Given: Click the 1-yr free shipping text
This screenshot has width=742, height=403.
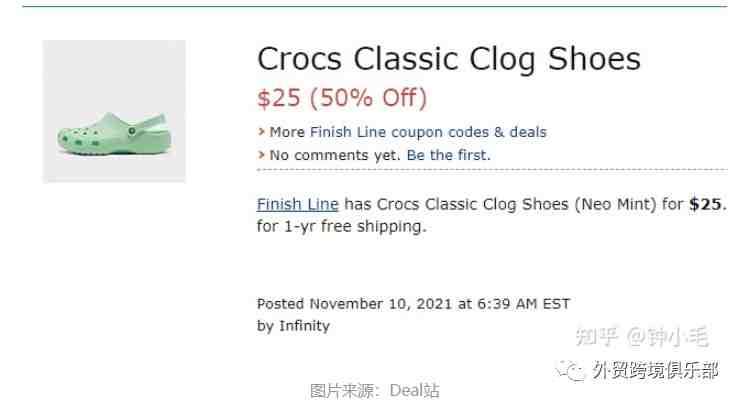Looking at the screenshot, I should pyautogui.click(x=355, y=227).
